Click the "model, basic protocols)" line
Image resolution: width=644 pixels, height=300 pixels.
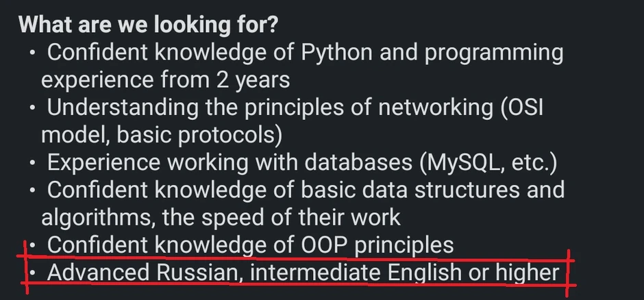(x=162, y=135)
